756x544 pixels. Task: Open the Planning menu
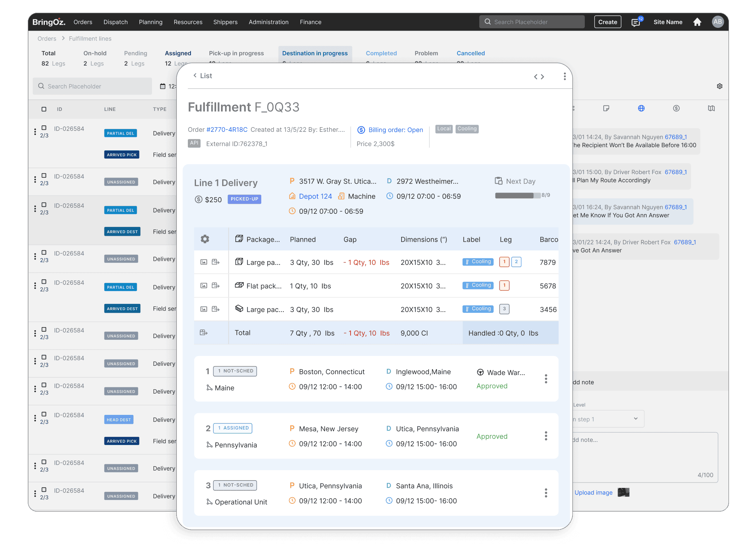(151, 22)
